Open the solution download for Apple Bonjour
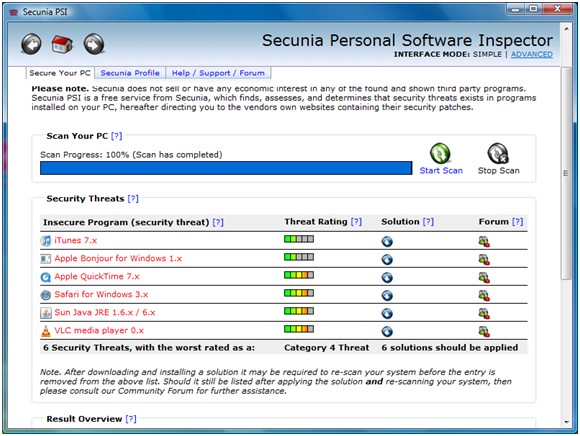Screen dimensions: 580x436 [387, 260]
